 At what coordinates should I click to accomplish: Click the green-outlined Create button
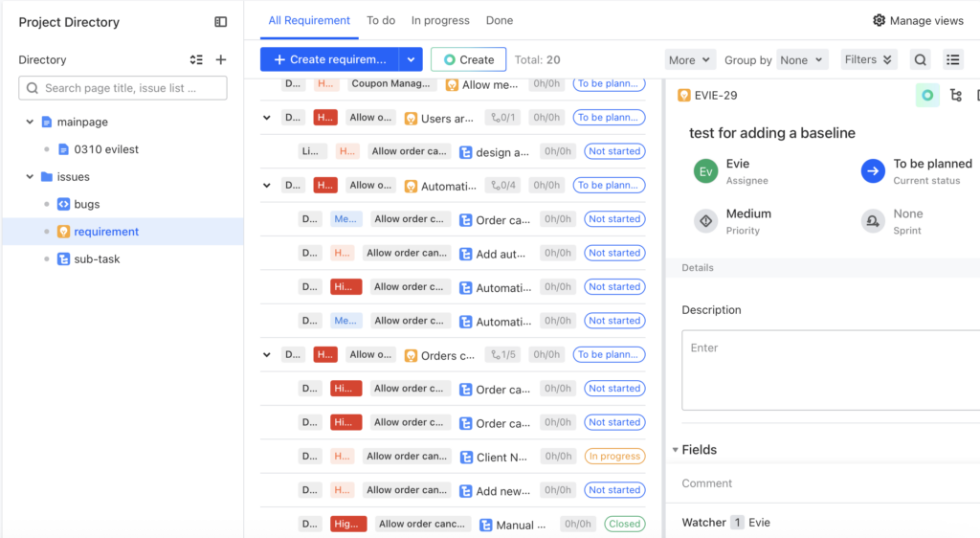(x=468, y=59)
